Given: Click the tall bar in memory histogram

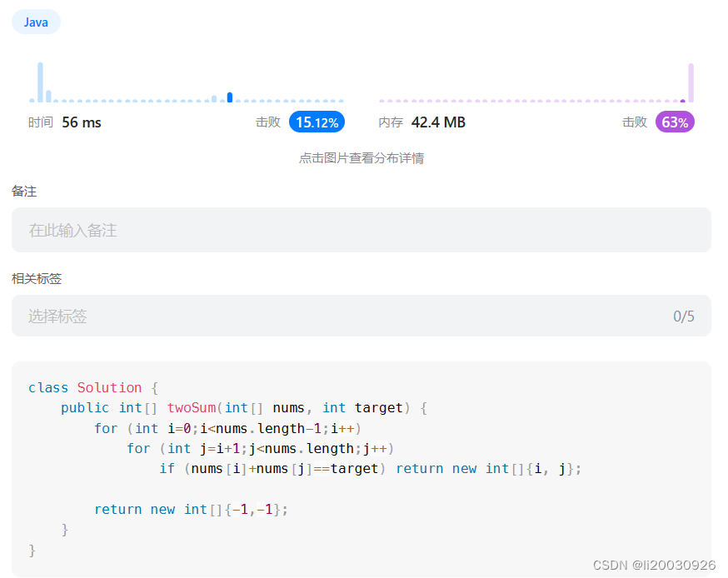Looking at the screenshot, I should (691, 81).
